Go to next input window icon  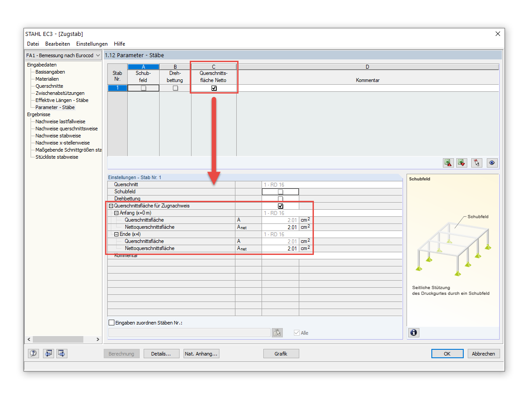click(x=62, y=353)
